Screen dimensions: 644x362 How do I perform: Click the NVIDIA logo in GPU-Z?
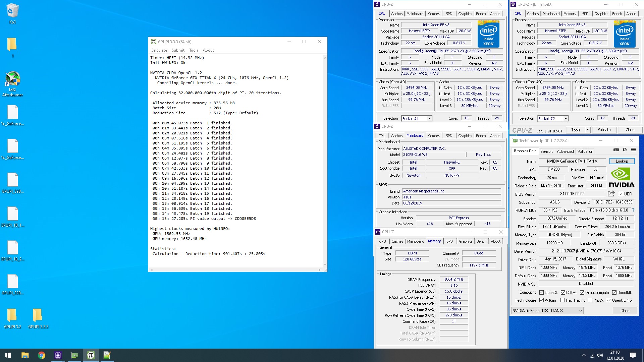[x=621, y=178]
